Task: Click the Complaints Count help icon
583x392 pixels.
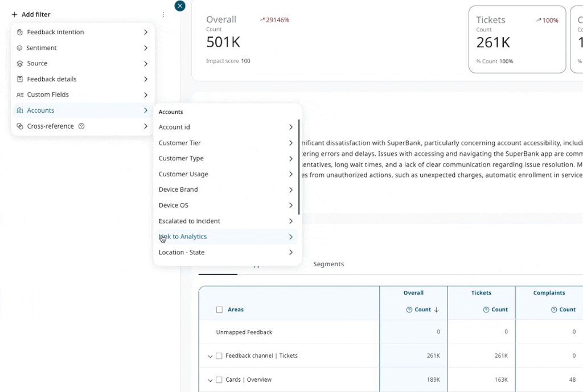Action: (x=553, y=310)
